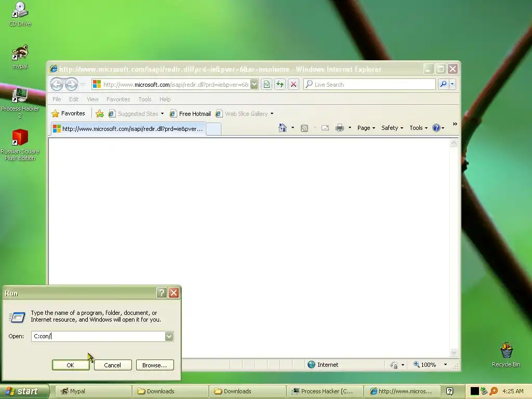Click the Forward arrow in Internet Explorer
532x399 pixels.
71,84
